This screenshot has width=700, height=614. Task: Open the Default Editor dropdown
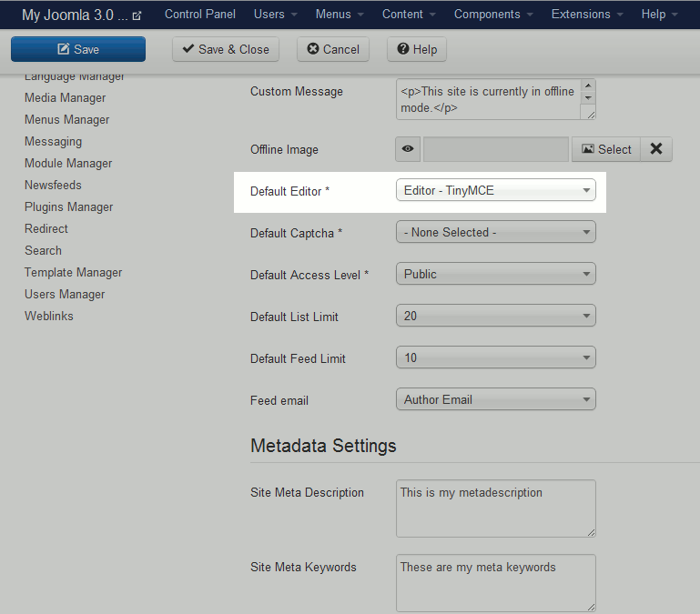pyautogui.click(x=495, y=191)
